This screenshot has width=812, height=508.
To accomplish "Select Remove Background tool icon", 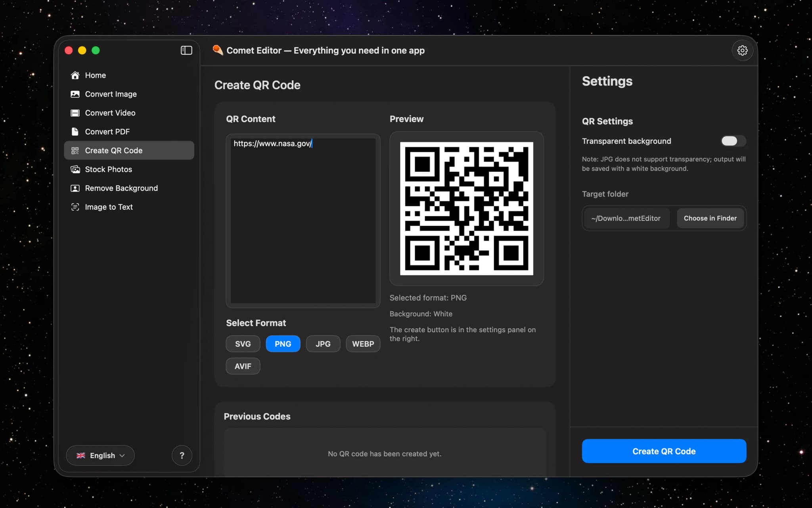I will (75, 188).
